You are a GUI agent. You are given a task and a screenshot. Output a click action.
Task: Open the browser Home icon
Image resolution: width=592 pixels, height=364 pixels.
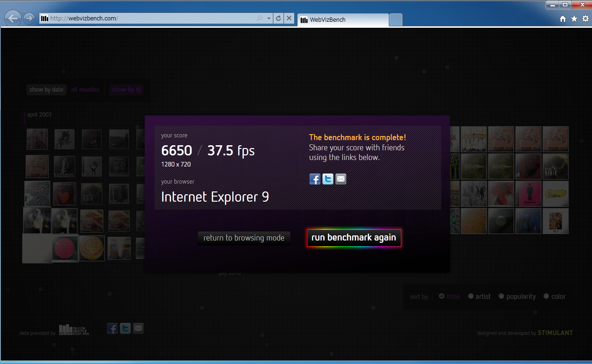pyautogui.click(x=563, y=19)
